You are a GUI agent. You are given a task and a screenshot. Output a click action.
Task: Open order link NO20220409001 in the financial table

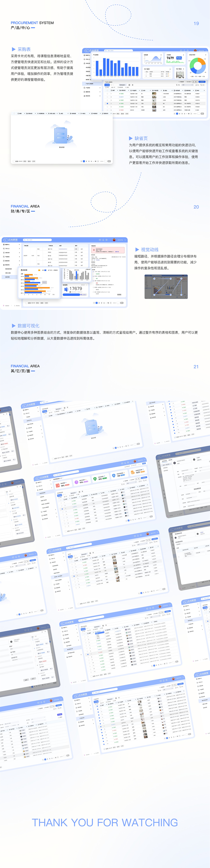pyautogui.click(x=63, y=249)
